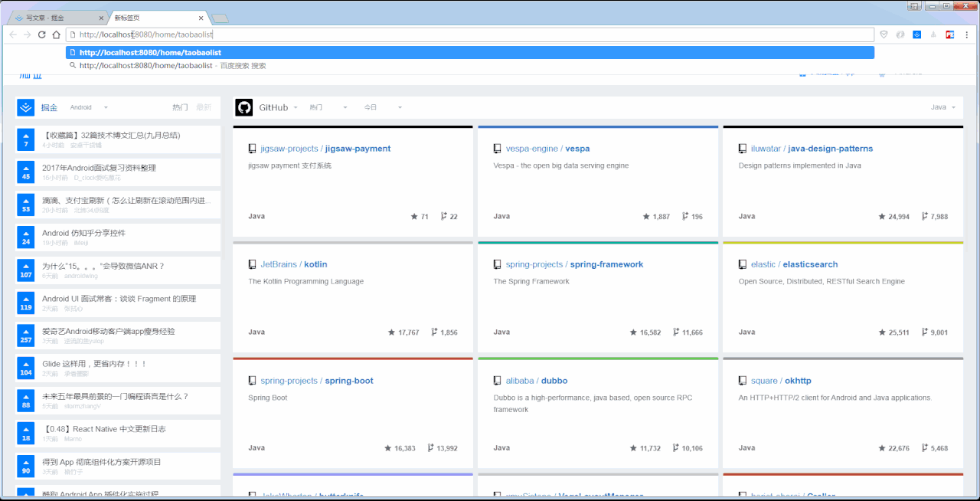Click the red extension icon in toolbar

(950, 34)
